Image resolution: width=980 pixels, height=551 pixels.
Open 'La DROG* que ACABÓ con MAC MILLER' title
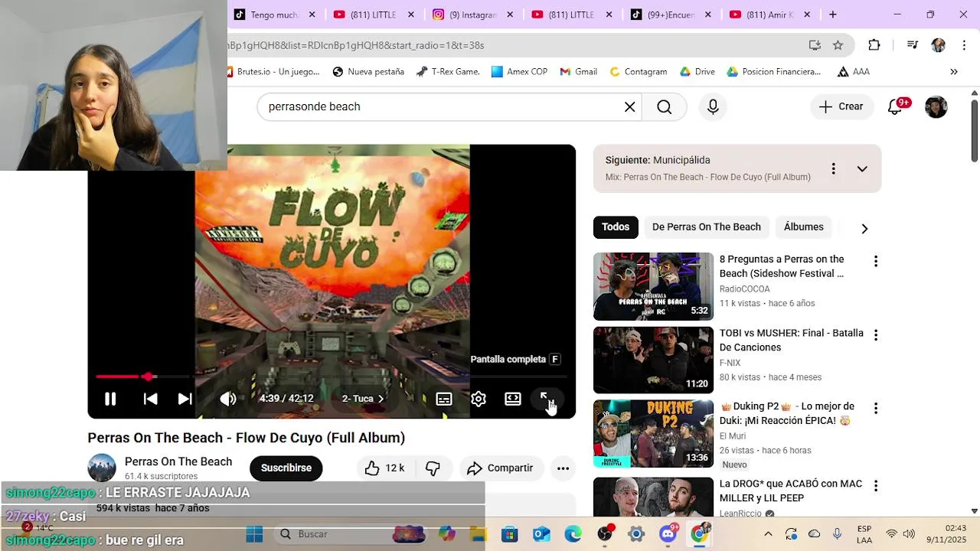[x=790, y=491]
